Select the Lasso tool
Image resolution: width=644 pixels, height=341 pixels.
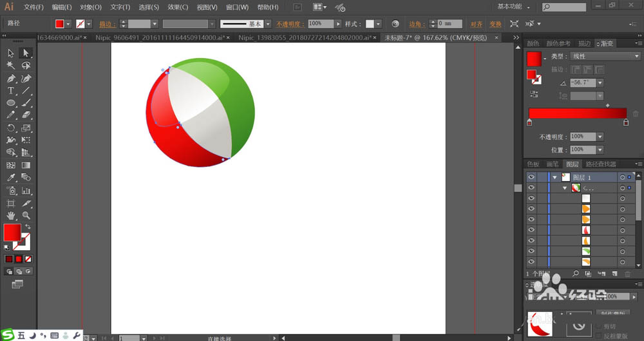click(26, 65)
